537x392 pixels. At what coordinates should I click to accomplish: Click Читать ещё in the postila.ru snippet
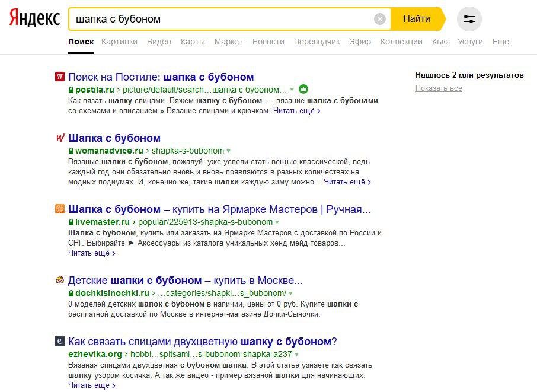coord(296,111)
